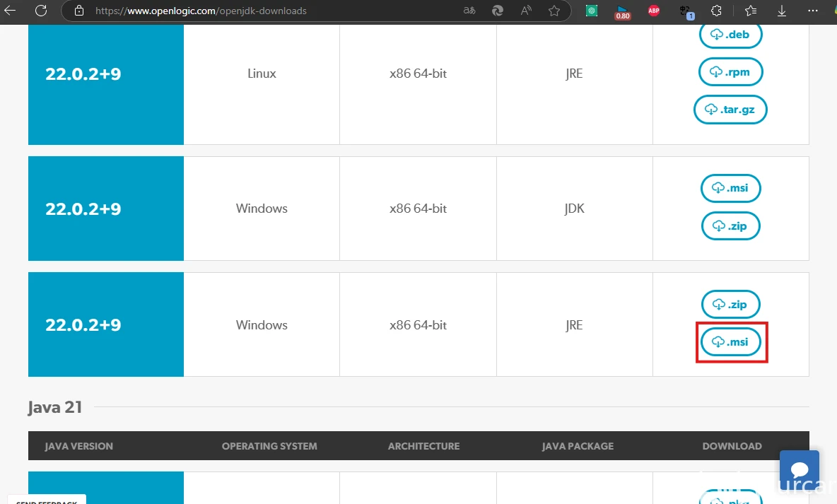Click the JDK package cell

(x=574, y=209)
